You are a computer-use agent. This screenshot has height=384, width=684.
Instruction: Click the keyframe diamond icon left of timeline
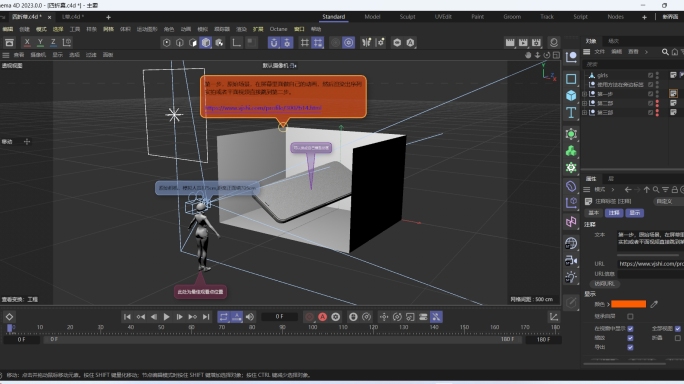9,317
